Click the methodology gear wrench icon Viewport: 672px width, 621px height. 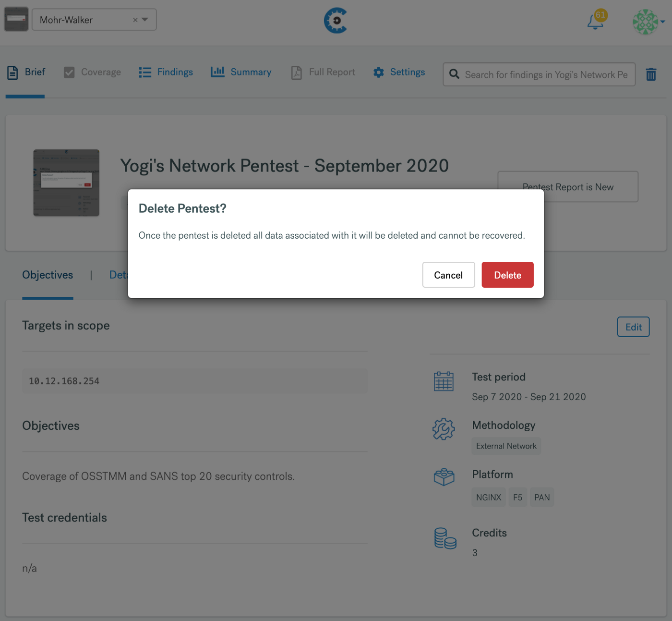tap(444, 429)
